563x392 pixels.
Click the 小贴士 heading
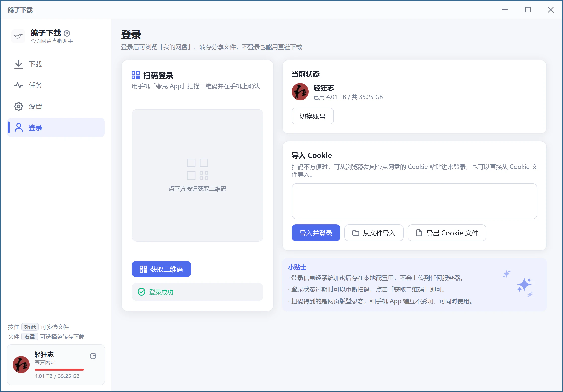(x=297, y=267)
